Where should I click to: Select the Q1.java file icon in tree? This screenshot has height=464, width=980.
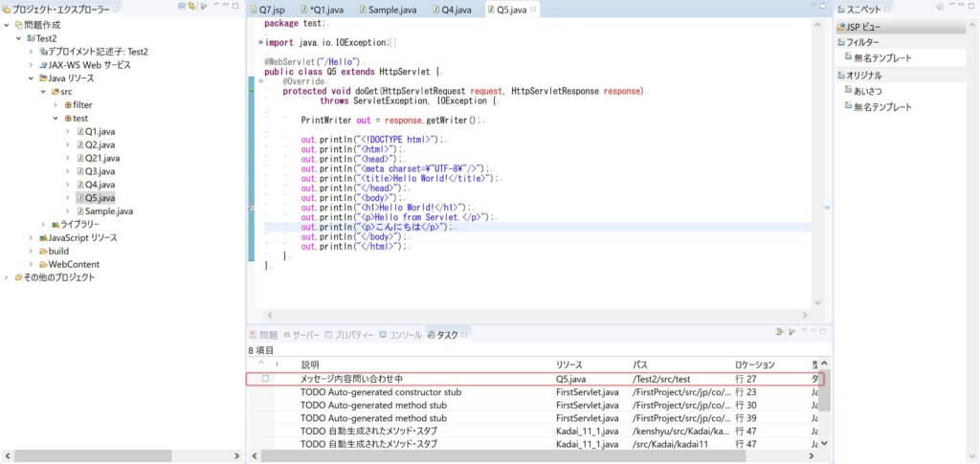pyautogui.click(x=80, y=132)
